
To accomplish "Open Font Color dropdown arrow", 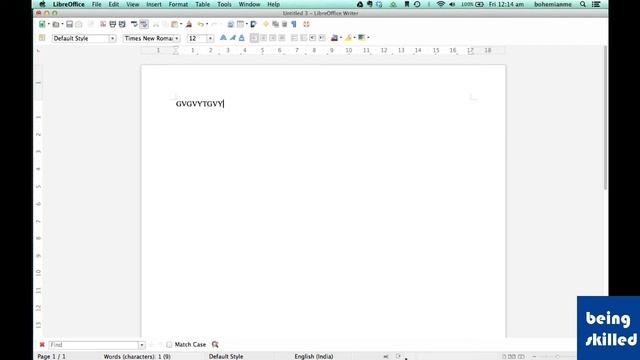I will point(341,38).
